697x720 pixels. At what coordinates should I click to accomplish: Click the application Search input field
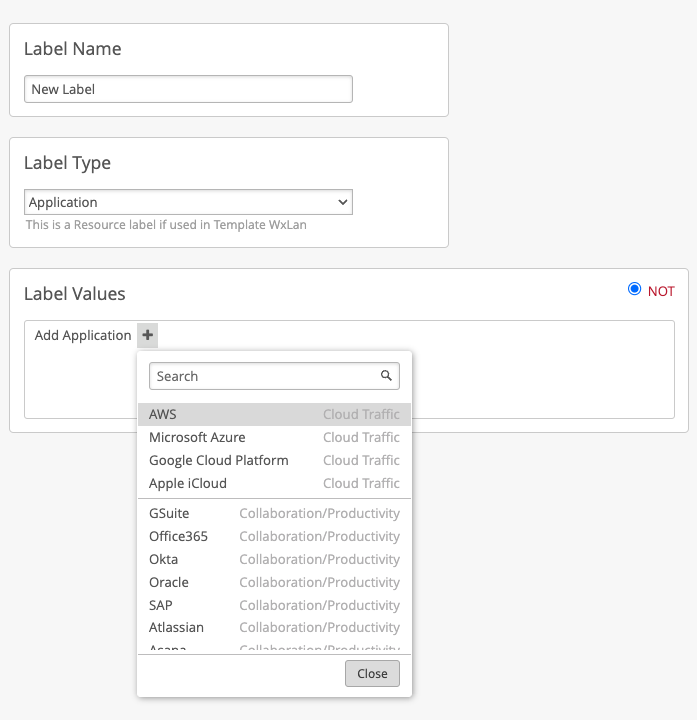coord(265,376)
